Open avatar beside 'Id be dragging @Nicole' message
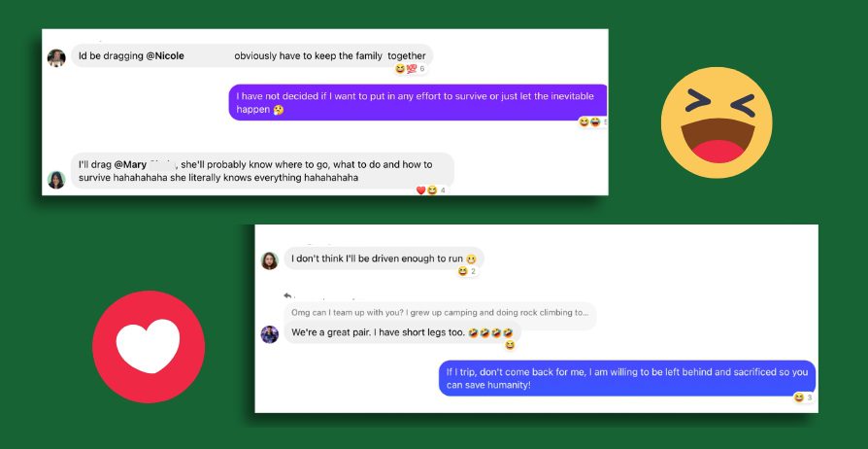The image size is (868, 449). (56, 57)
